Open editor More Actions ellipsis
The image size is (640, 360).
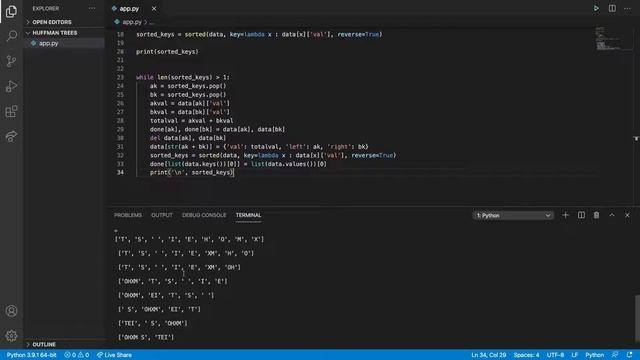[x=627, y=8]
